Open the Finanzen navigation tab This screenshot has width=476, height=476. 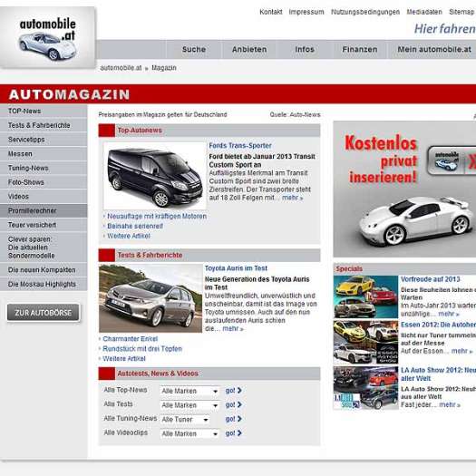(360, 49)
